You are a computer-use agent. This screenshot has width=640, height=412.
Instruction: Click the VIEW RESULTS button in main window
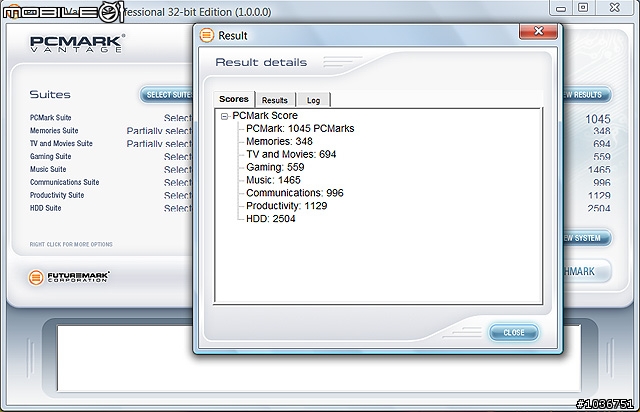pos(586,95)
